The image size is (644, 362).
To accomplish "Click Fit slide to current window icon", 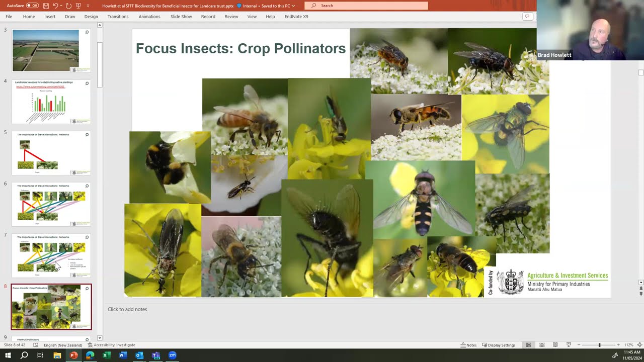I will point(639,345).
